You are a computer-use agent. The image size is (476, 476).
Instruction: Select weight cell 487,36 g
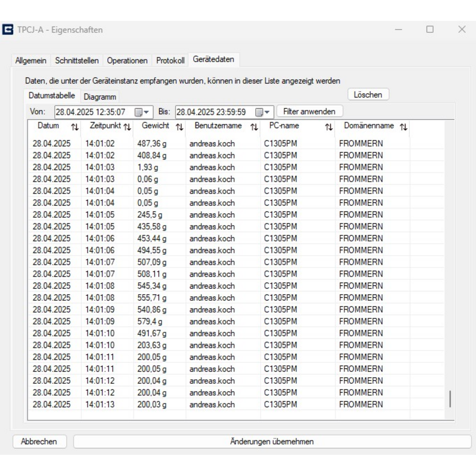point(152,144)
